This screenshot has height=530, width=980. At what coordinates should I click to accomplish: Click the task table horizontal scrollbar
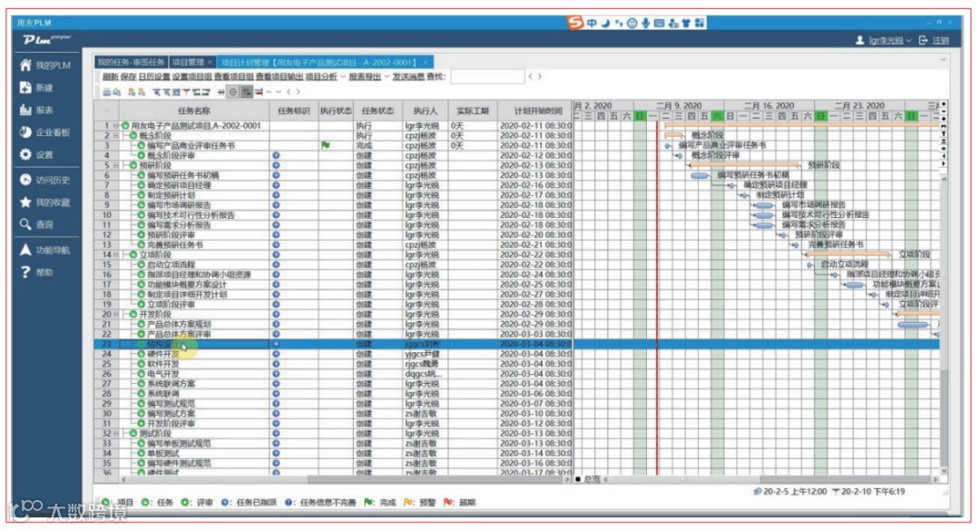pyautogui.click(x=344, y=479)
